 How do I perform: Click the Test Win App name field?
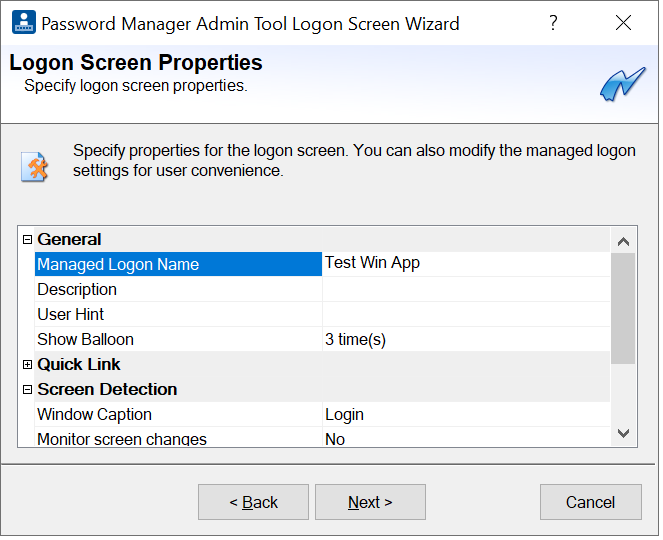(465, 263)
